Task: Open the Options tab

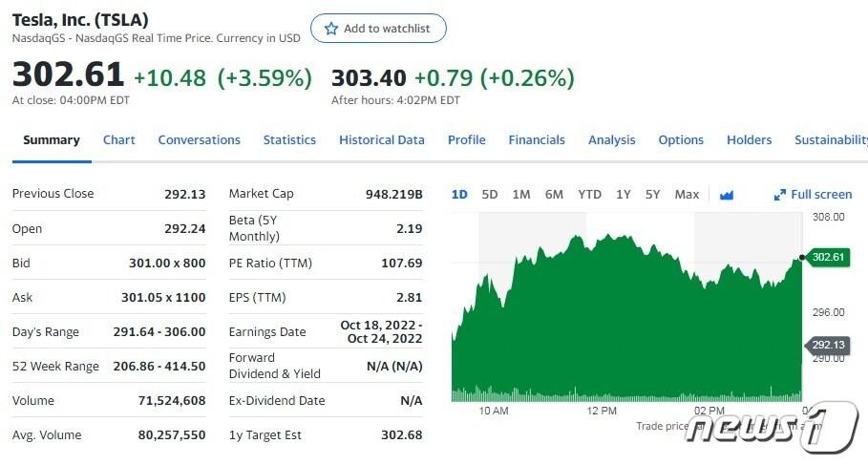Action: [681, 140]
